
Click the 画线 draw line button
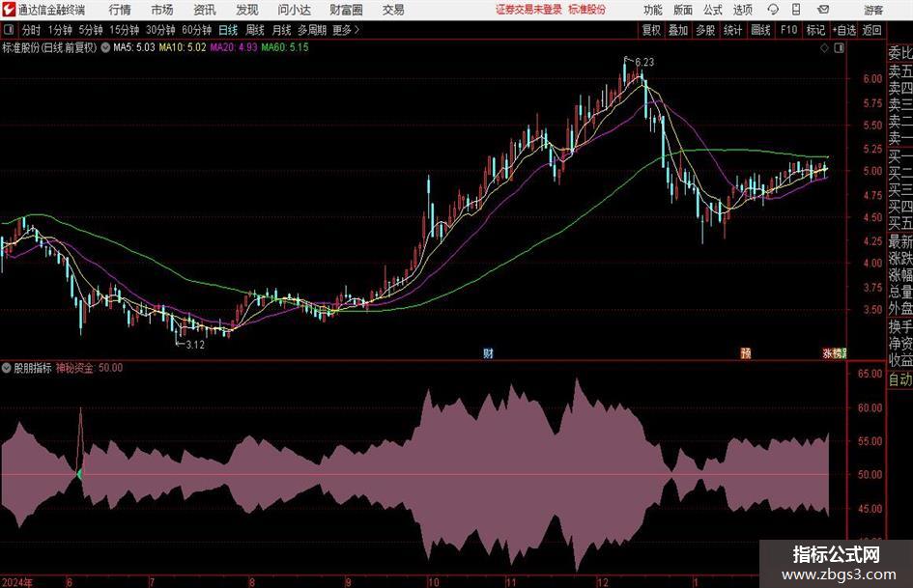point(760,30)
